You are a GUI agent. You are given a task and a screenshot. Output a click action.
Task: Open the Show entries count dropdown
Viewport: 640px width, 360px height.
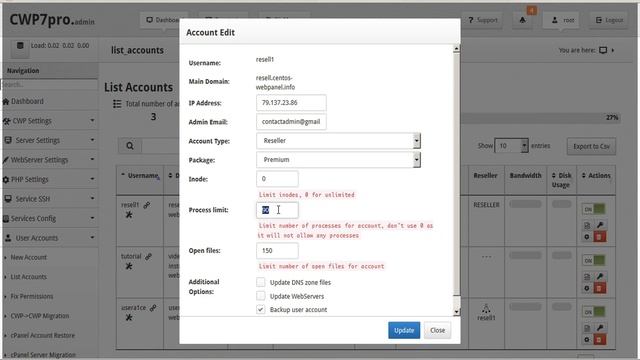pos(511,146)
